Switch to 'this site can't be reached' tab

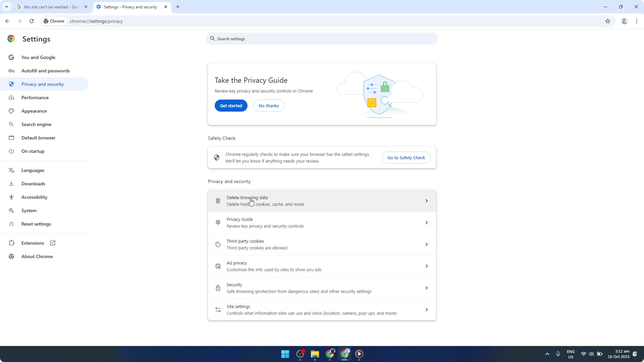[52, 7]
